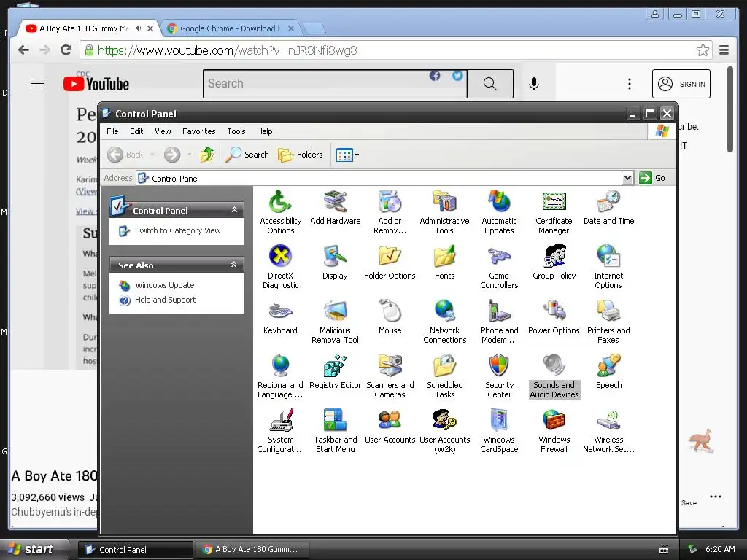Select Sounds and Audio Devices icon
Viewport: 747px width, 560px height.
pyautogui.click(x=554, y=377)
